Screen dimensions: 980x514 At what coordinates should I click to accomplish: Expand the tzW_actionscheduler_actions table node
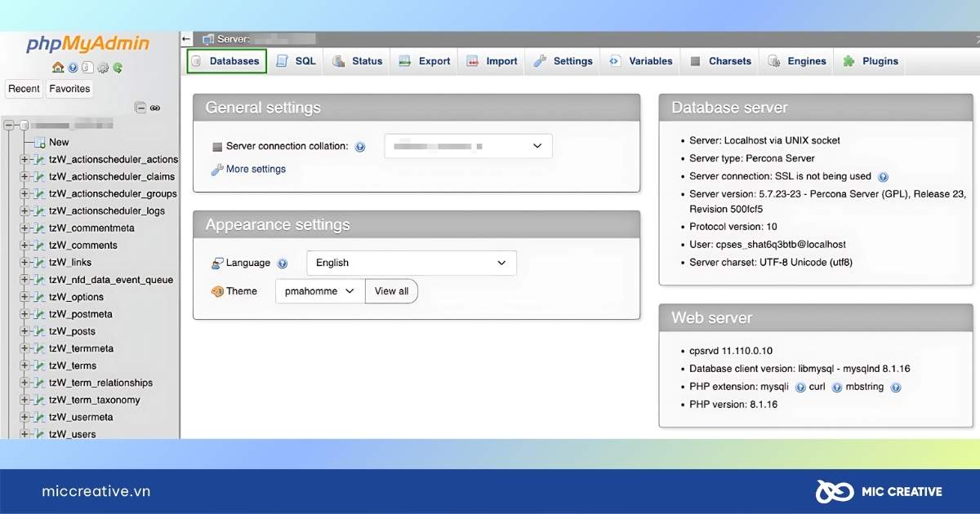coord(24,159)
